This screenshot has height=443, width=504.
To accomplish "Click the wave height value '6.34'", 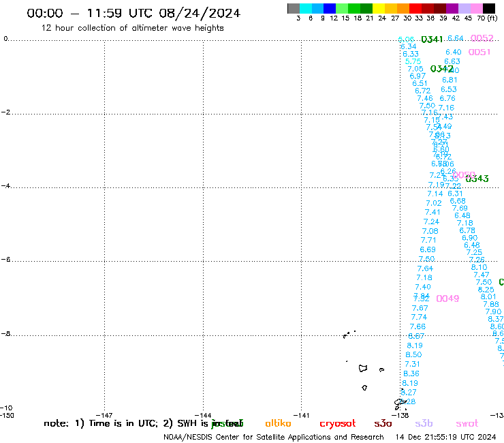I will [409, 46].
